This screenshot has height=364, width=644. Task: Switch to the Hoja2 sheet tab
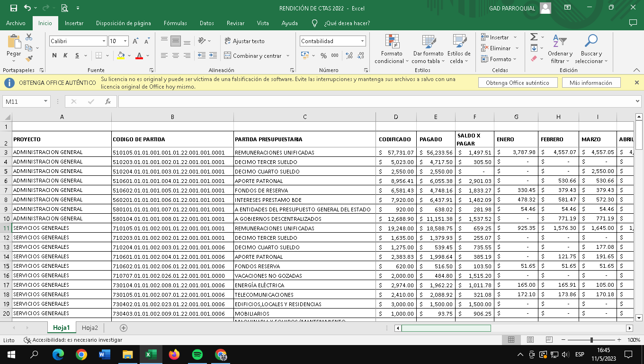click(x=89, y=328)
